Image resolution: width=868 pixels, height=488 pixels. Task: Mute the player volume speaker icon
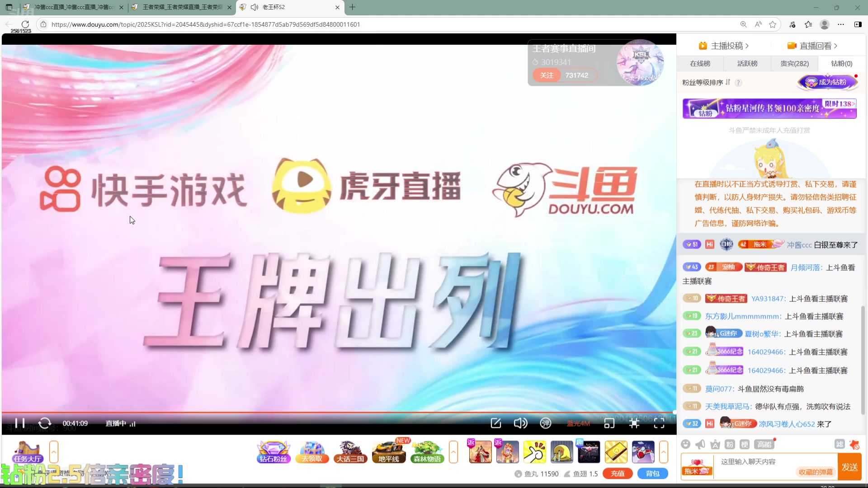(520, 423)
